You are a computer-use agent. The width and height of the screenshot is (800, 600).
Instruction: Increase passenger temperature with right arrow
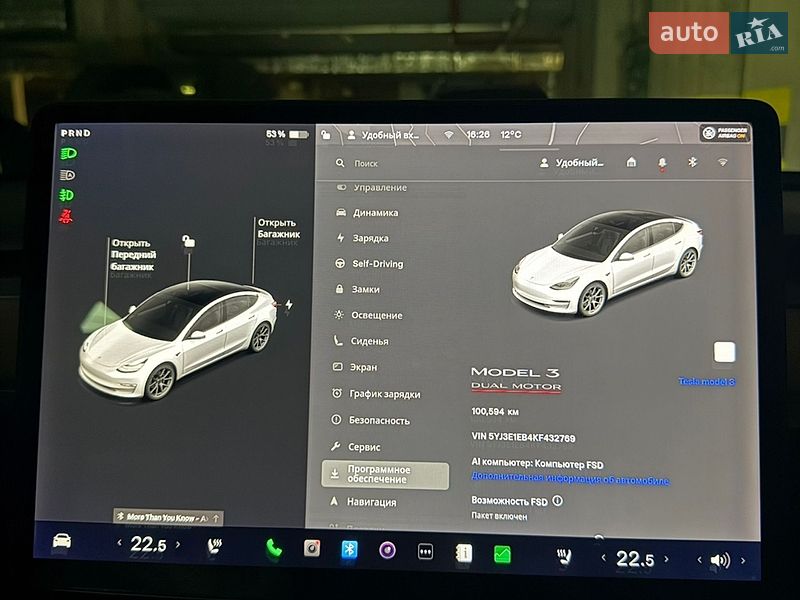pyautogui.click(x=666, y=559)
